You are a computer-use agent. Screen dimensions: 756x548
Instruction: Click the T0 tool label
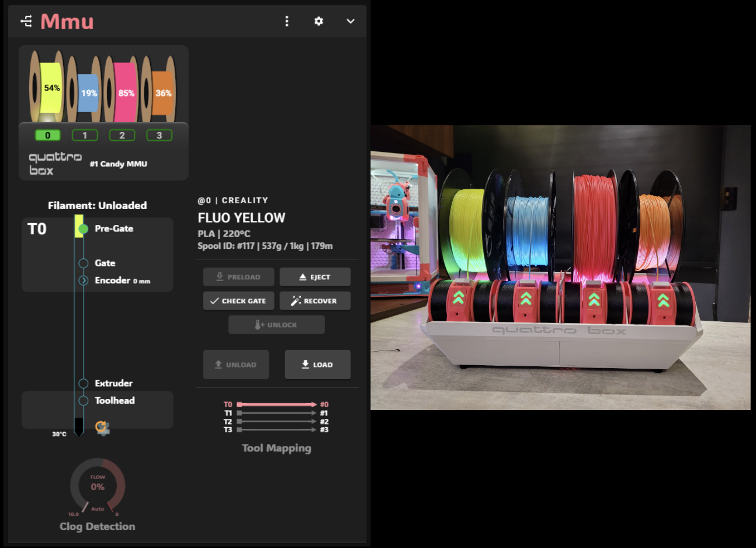tap(37, 229)
